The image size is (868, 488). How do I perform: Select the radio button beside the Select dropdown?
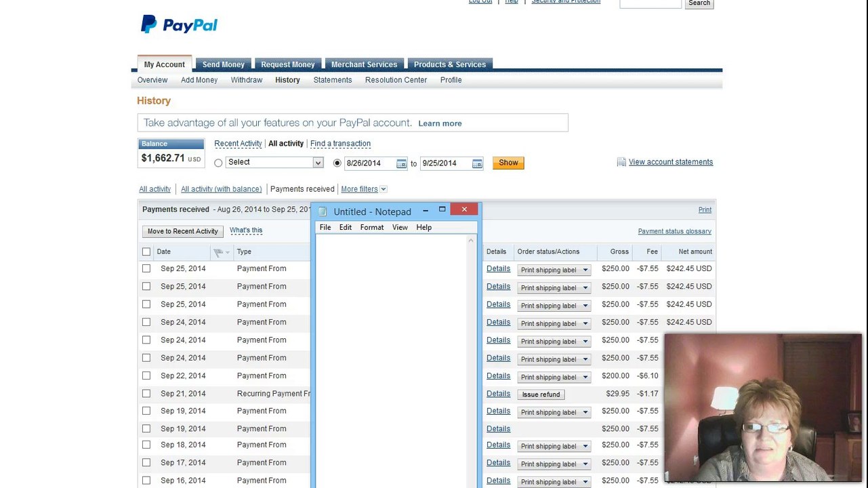[218, 163]
